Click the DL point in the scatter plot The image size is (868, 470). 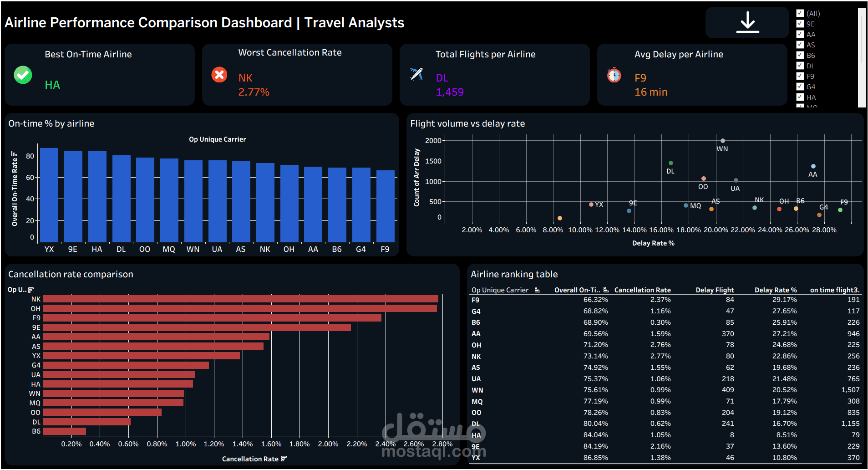click(671, 163)
